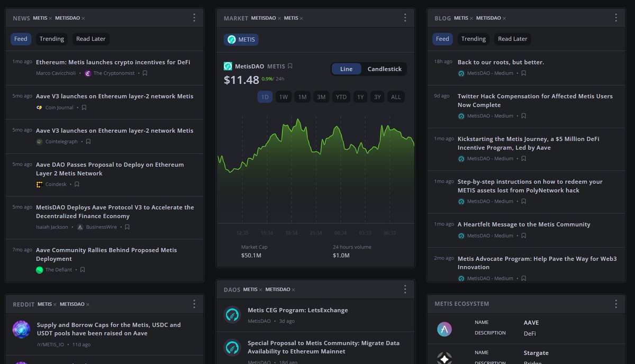Select the 1D chart timeframe
This screenshot has height=364, width=635.
[265, 97]
